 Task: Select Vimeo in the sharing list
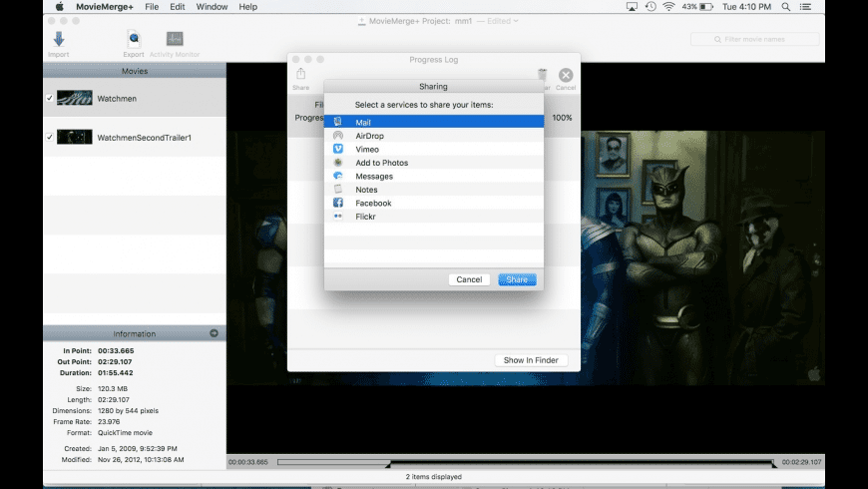point(367,149)
